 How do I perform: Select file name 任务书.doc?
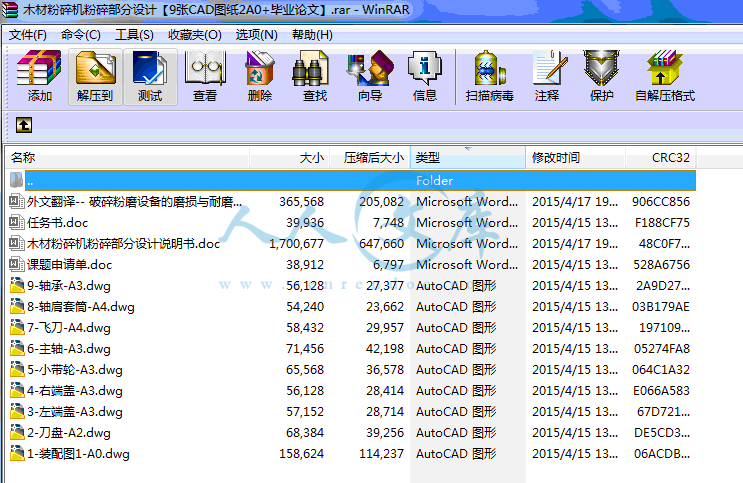[57, 222]
